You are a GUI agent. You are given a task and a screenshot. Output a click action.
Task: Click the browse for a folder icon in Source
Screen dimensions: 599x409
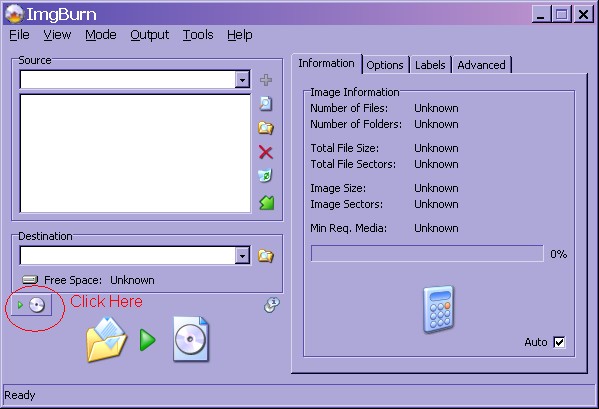266,128
